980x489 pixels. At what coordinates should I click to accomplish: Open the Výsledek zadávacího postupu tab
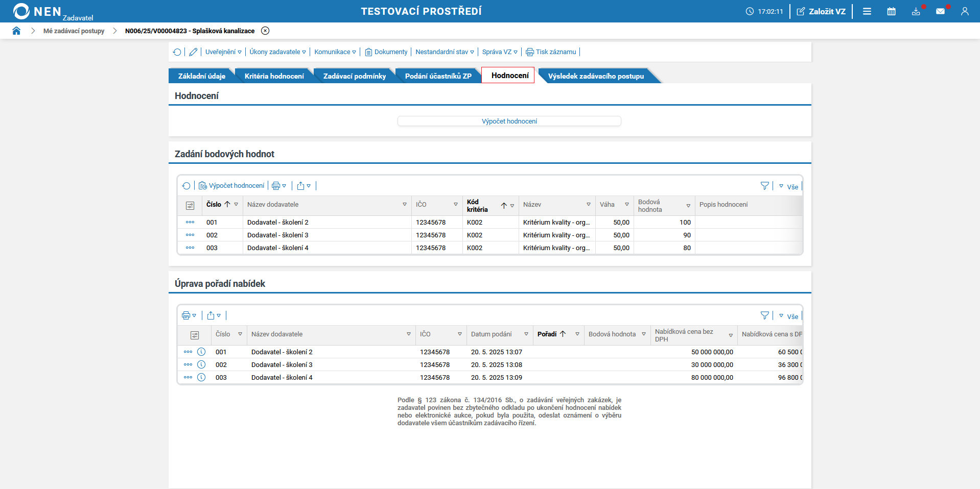595,76
